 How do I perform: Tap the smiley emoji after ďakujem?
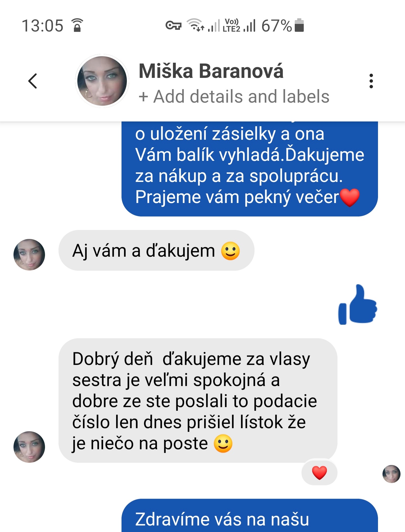point(230,251)
